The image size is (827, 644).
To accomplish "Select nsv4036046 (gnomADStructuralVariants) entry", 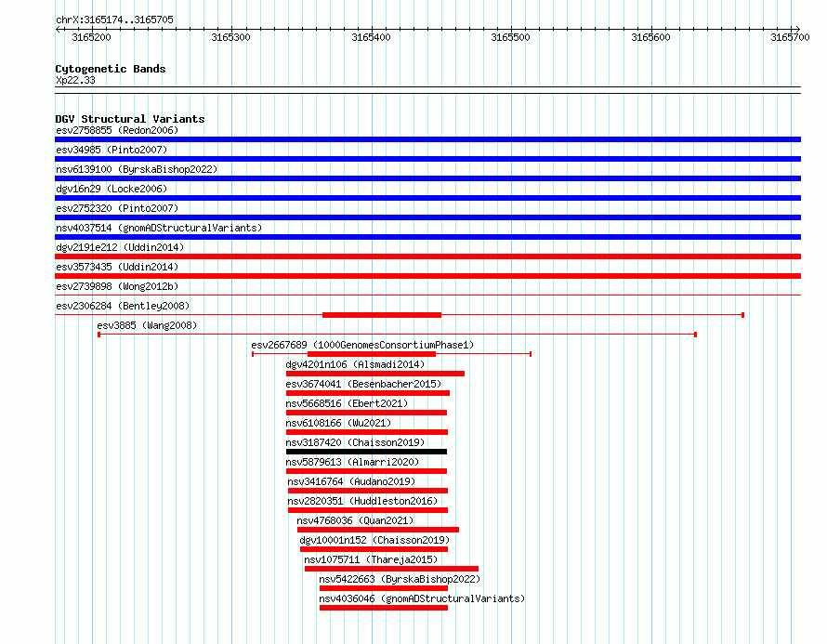I will pyautogui.click(x=422, y=598).
